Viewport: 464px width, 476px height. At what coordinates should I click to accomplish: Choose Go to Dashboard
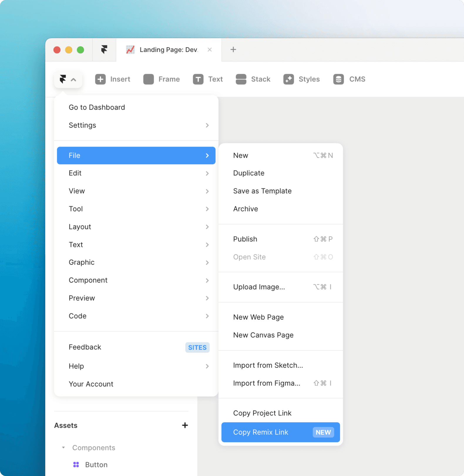coord(136,107)
